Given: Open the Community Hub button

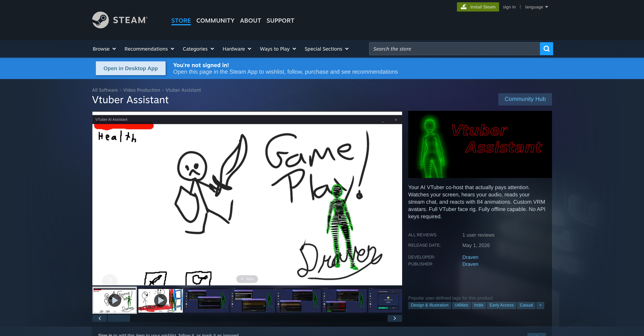Looking at the screenshot, I should 525,99.
